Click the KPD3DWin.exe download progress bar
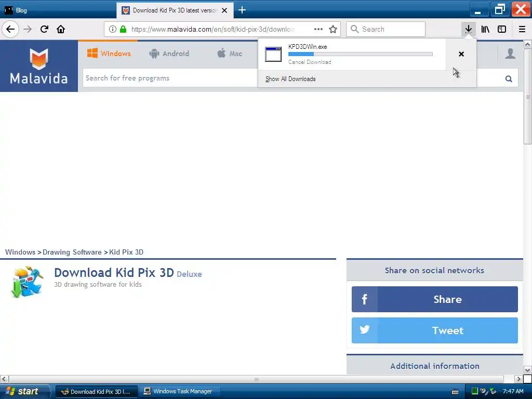The height and width of the screenshot is (399, 532). [361, 54]
